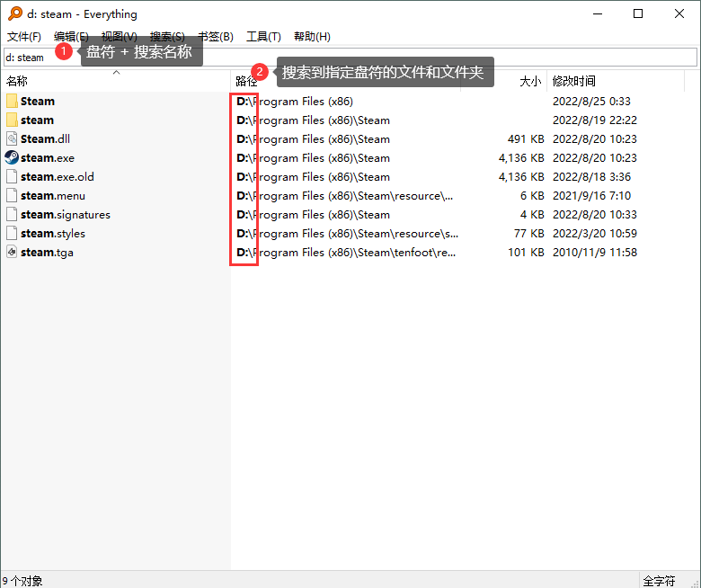This screenshot has height=588, width=701.
Task: Open the 搜索(S) menu
Action: coord(167,37)
